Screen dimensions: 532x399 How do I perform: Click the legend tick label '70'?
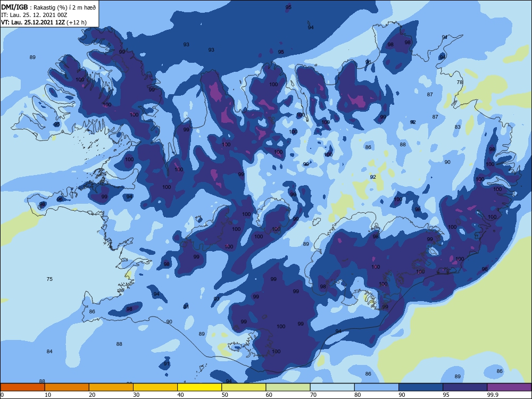[313, 395]
